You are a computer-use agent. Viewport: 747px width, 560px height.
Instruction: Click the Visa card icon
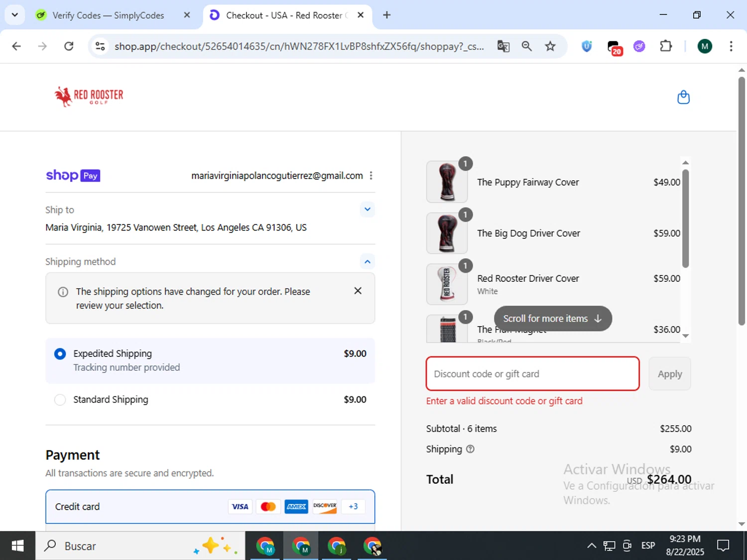click(240, 506)
